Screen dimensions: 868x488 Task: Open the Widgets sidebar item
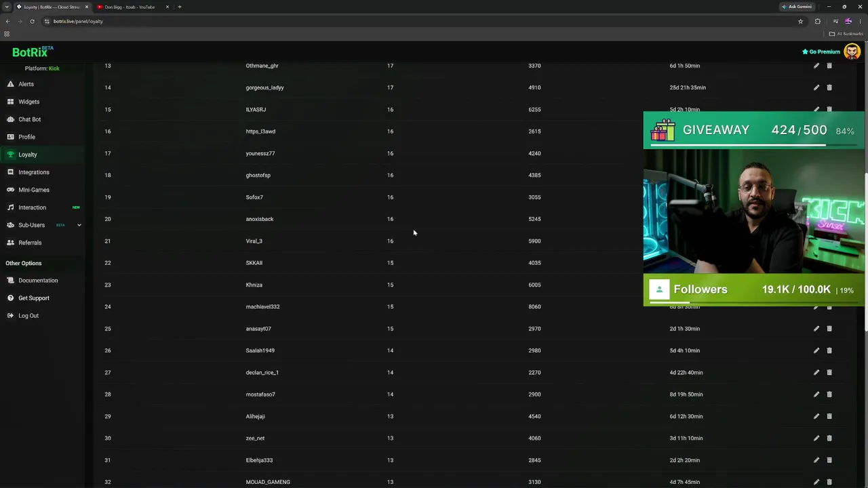[28, 102]
